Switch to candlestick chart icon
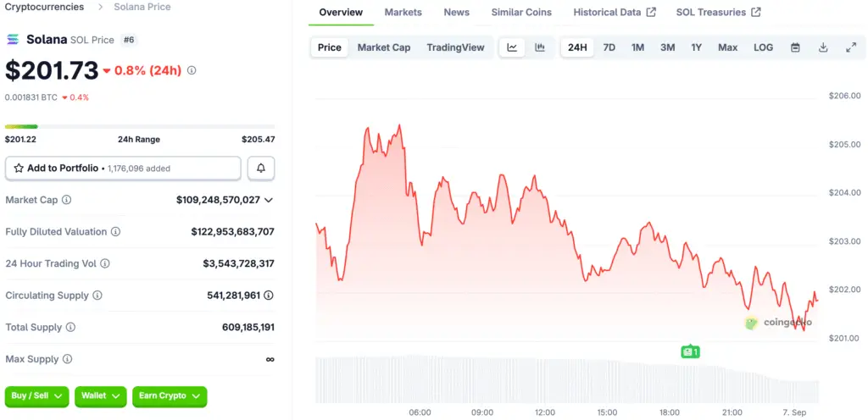 [540, 47]
